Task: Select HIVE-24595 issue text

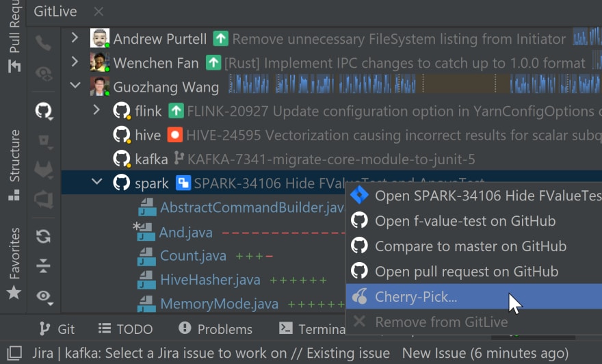Action: point(394,135)
